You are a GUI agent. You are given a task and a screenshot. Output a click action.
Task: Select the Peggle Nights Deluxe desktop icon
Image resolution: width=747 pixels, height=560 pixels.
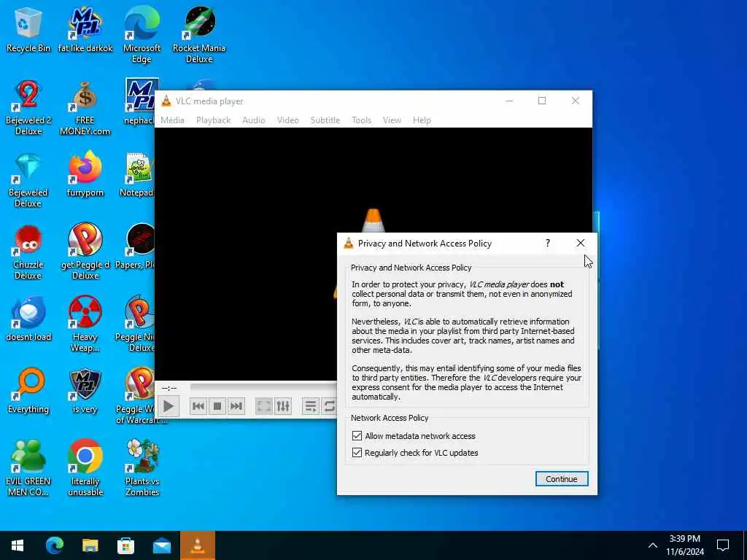pos(135,324)
